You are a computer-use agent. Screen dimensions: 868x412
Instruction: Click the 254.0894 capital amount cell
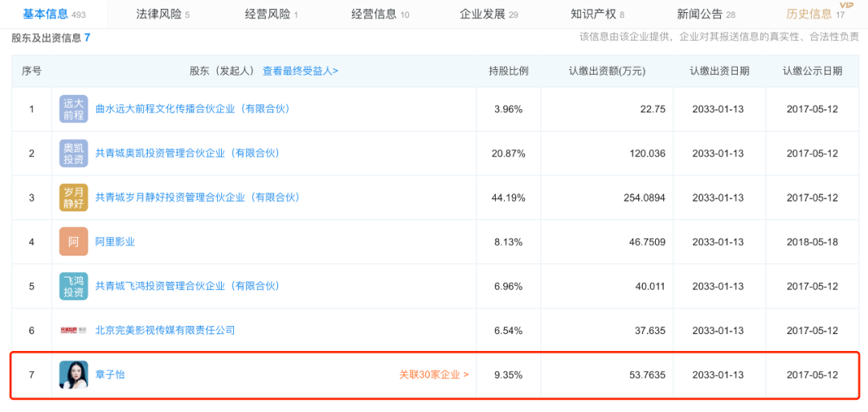pos(607,198)
